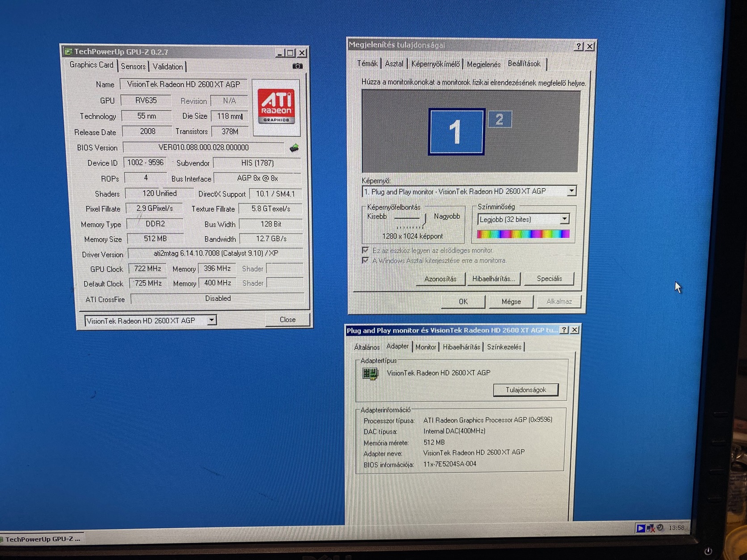Image resolution: width=747 pixels, height=560 pixels.
Task: Toggle the extend Windows desktop checkbox
Action: 365,260
